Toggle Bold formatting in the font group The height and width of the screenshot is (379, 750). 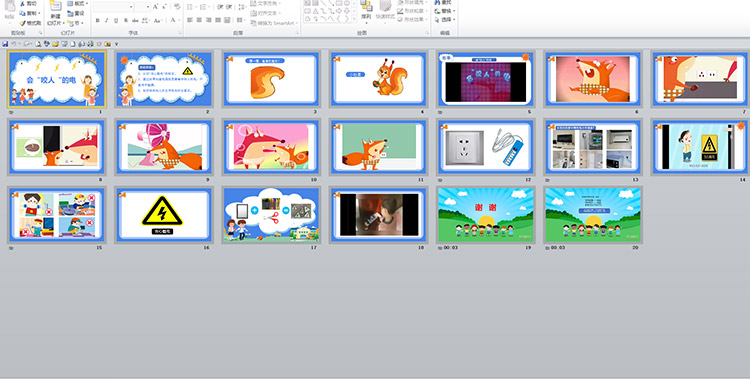[x=98, y=21]
